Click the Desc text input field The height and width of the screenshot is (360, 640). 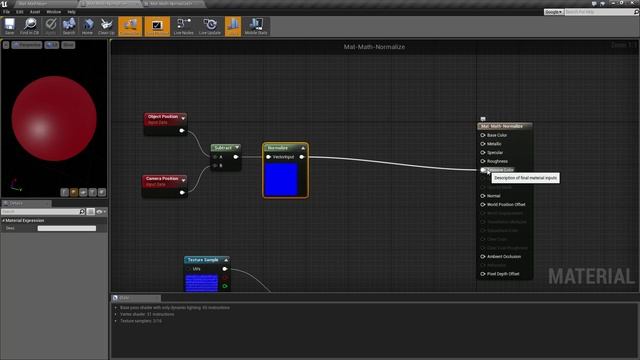coord(67,228)
